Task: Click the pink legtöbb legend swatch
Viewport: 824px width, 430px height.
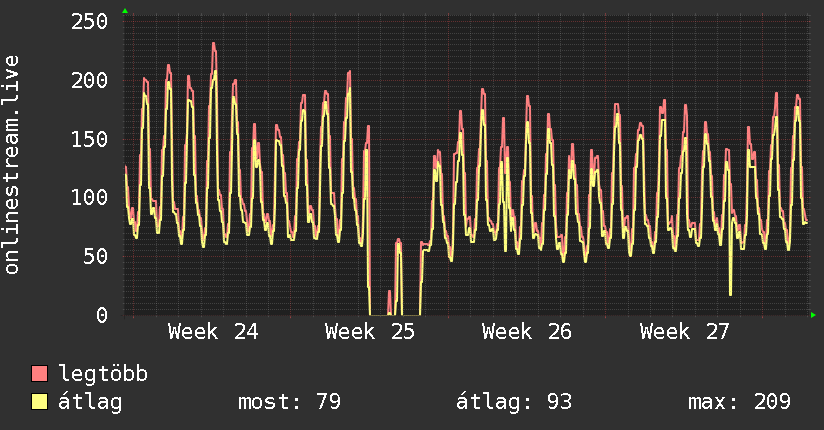Action: (39, 373)
